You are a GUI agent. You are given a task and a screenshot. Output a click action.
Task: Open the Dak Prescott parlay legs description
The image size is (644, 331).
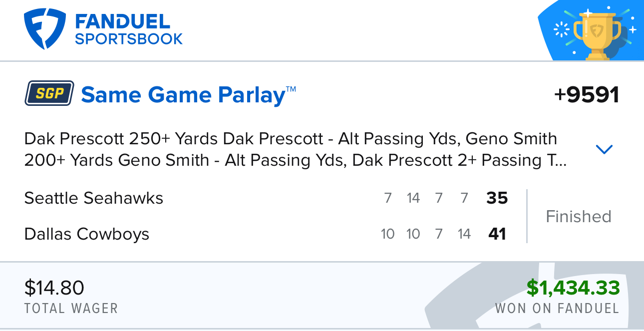[296, 149]
